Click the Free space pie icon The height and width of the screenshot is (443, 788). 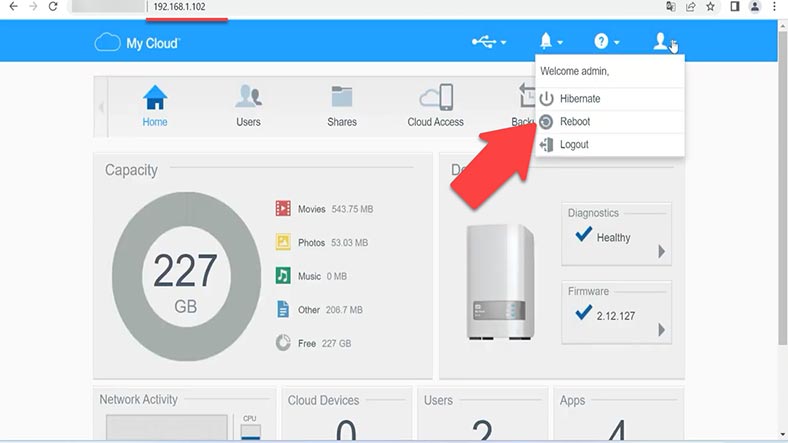[x=283, y=343]
